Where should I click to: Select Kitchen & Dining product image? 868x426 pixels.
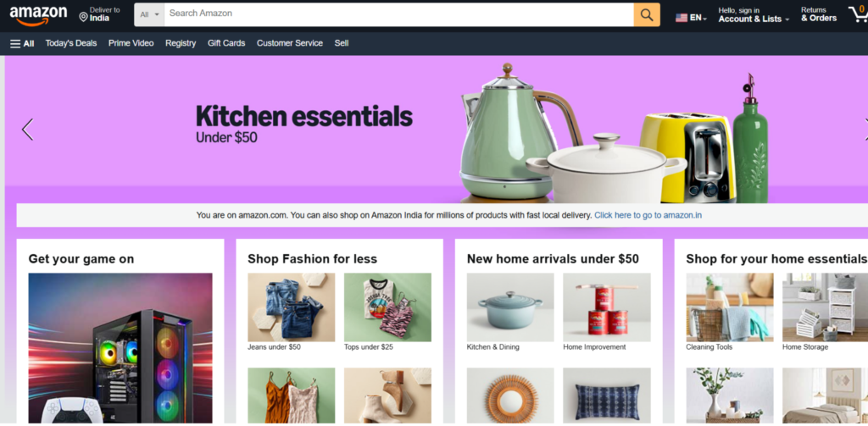tap(510, 307)
